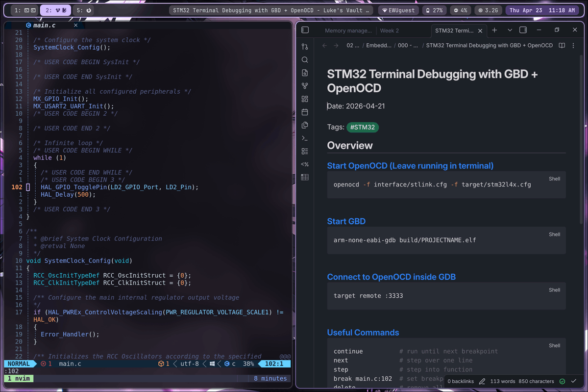Switch to the Week 2 tab
The width and height of the screenshot is (588, 392).
(389, 30)
